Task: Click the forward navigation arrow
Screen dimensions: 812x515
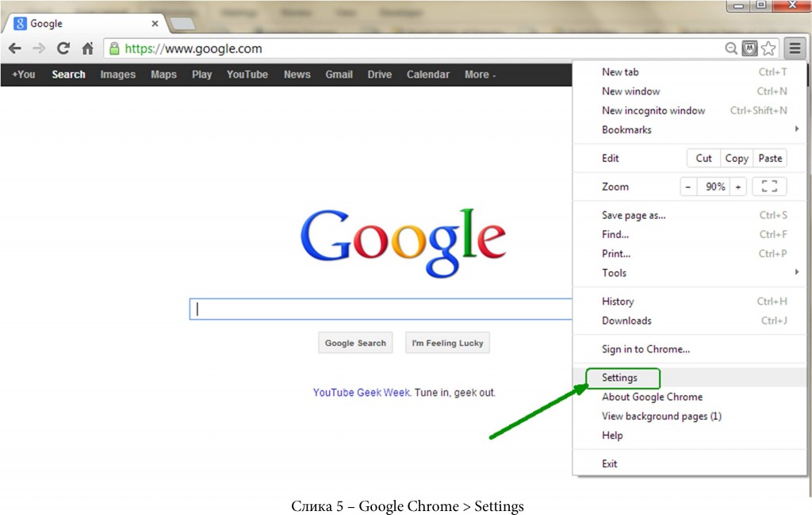Action: [39, 48]
